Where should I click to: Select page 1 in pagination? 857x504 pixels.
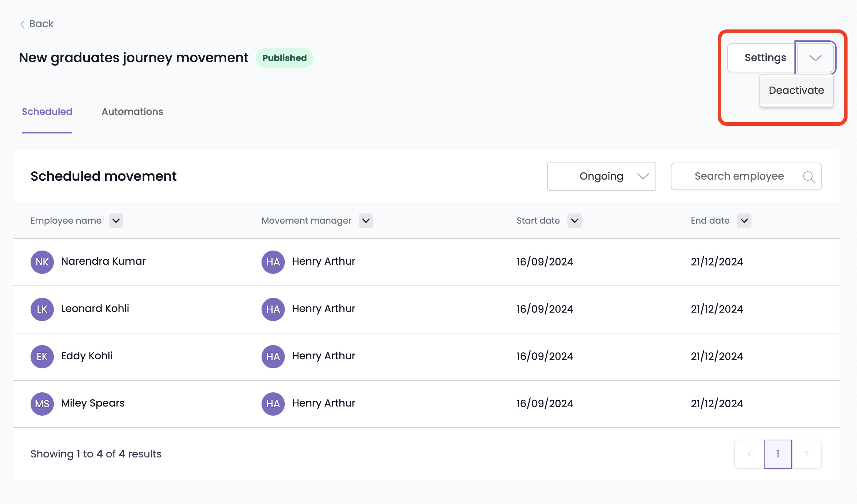pyautogui.click(x=778, y=454)
